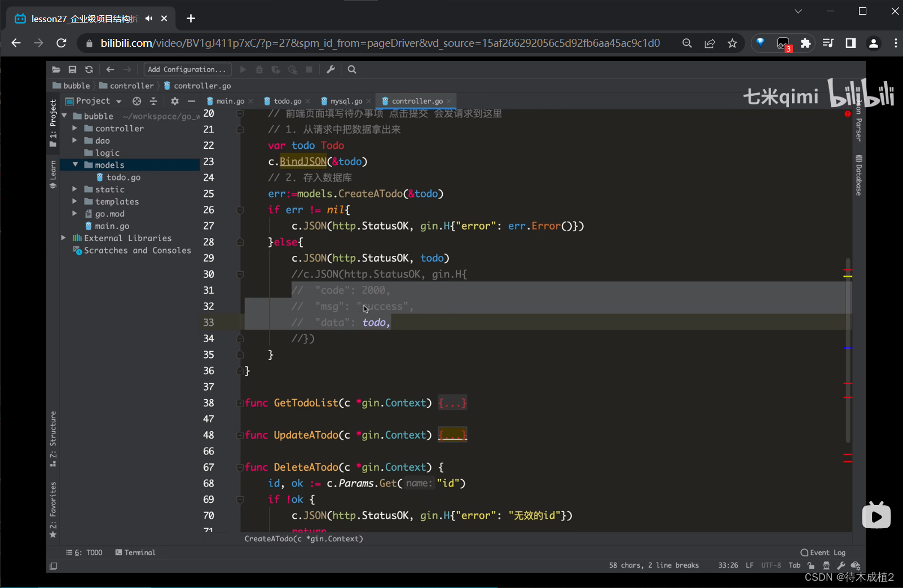The height and width of the screenshot is (588, 903).
Task: Expand the controller folder in project tree
Action: pos(74,129)
